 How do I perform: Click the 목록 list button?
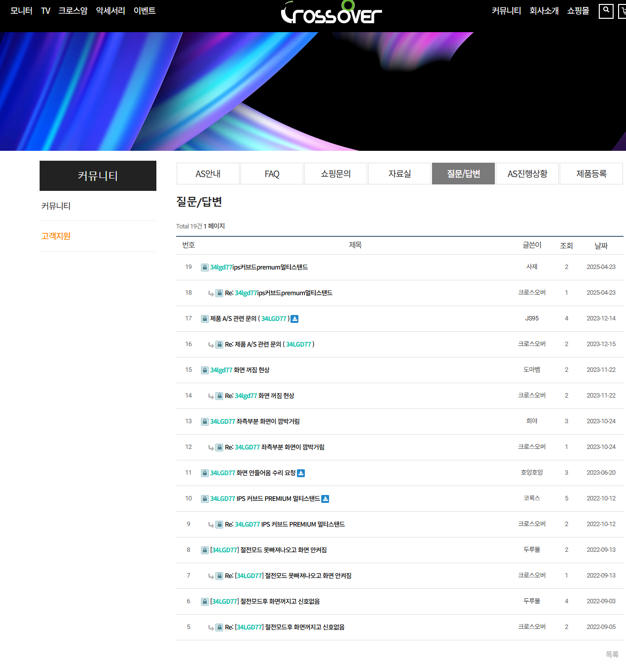pos(612,654)
